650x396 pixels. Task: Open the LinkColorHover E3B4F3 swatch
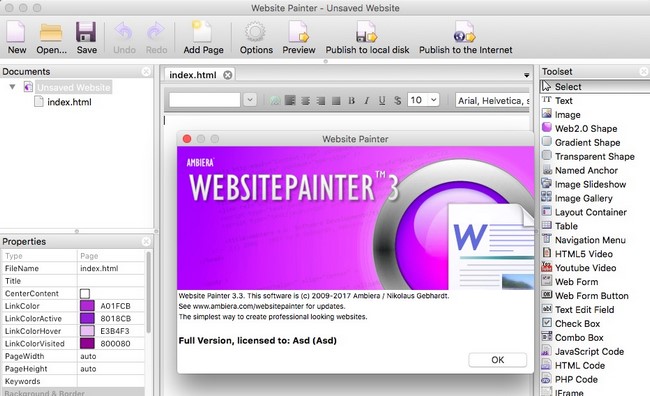coord(87,331)
